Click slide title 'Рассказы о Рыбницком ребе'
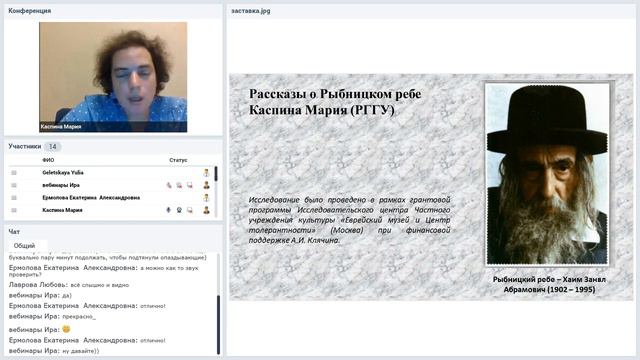The image size is (640, 360). click(335, 94)
